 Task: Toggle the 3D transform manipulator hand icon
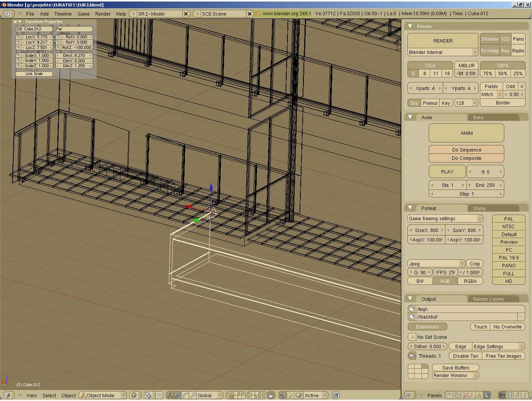click(x=170, y=395)
